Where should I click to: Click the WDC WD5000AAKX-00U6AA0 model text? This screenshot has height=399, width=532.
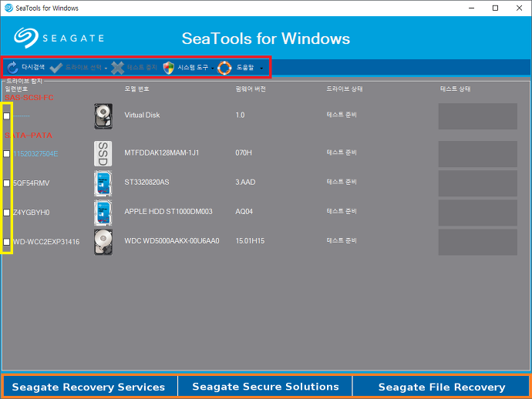172,240
